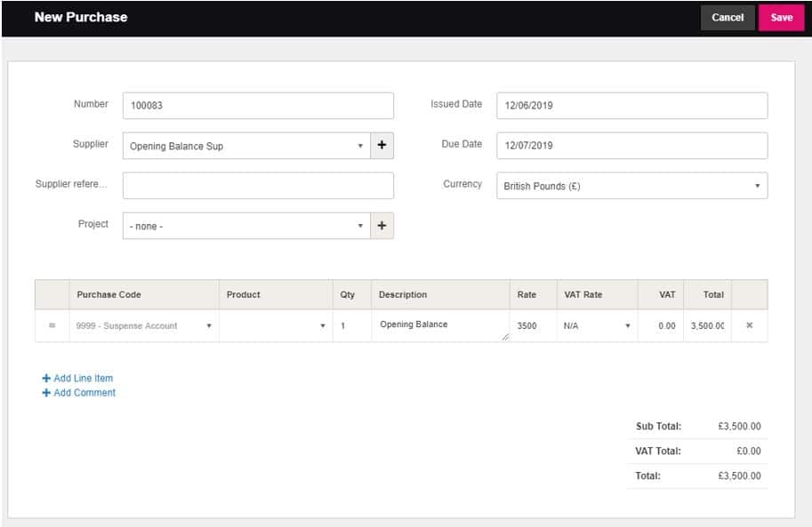Screen dimensions: 812x527
Task: Save the new purchase
Action: [781, 18]
